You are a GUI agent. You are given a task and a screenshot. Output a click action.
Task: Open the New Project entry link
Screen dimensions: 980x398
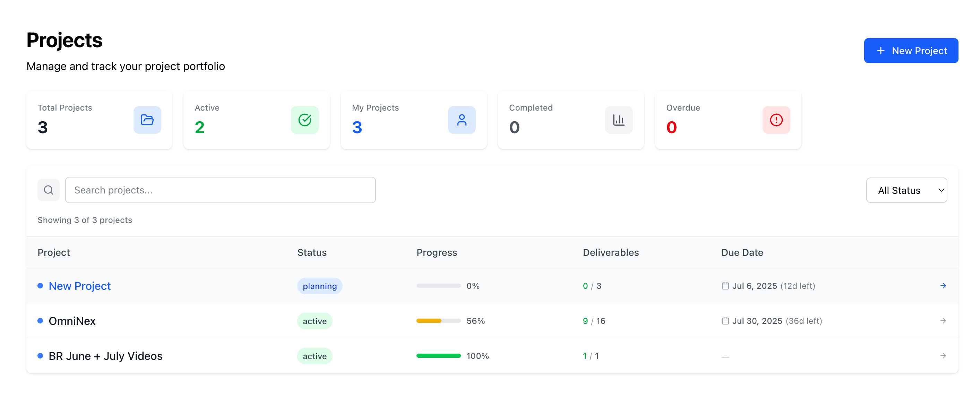point(79,286)
